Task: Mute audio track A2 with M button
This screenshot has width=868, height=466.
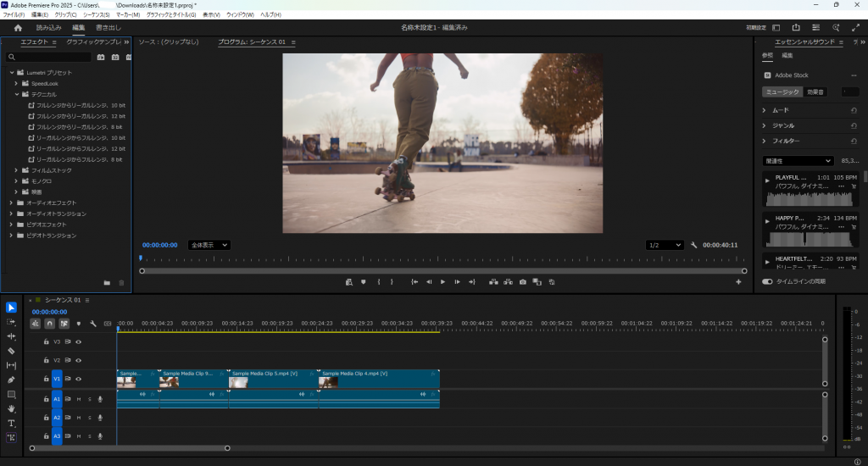Action: coord(79,417)
